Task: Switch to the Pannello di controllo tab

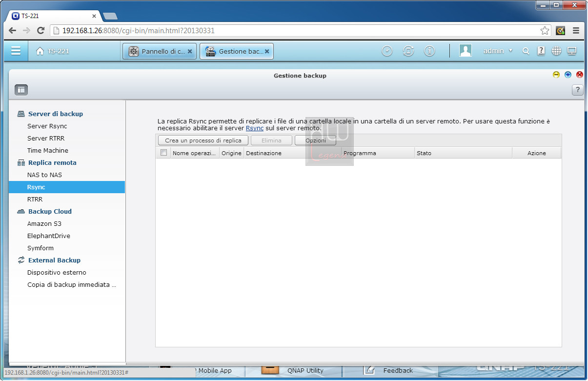Action: tap(159, 51)
